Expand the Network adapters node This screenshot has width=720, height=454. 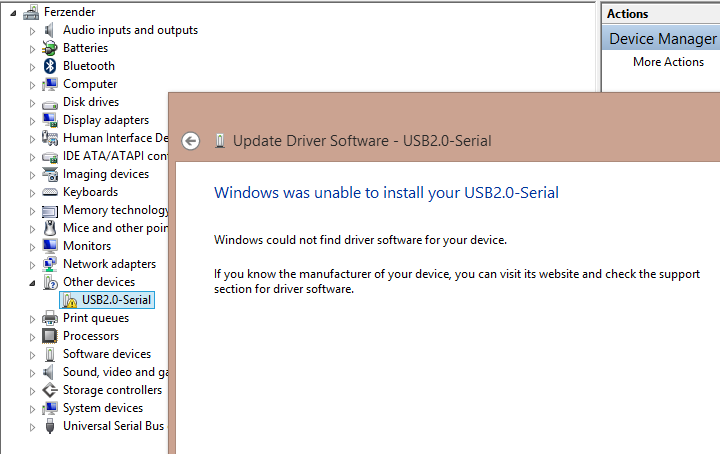tap(32, 265)
